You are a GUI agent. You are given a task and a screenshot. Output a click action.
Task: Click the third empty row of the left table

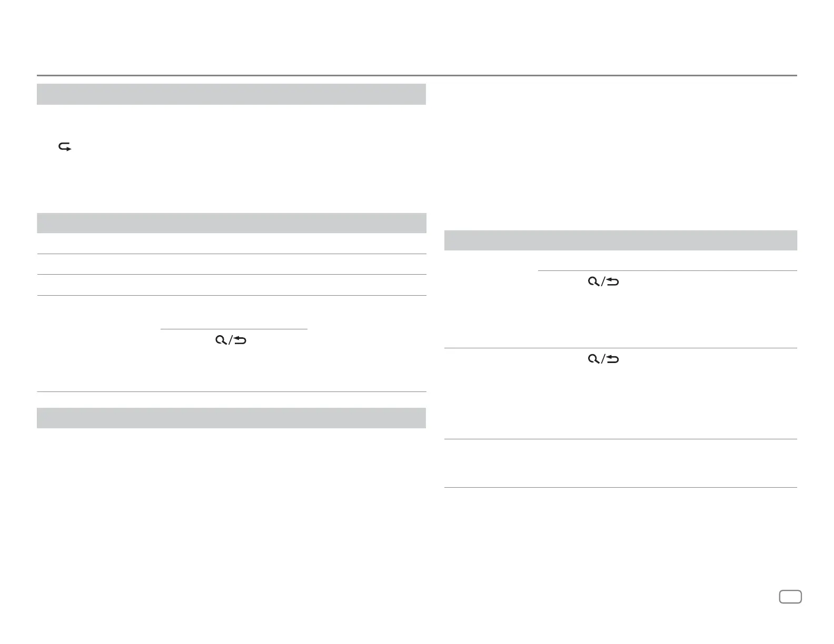pos(231,285)
